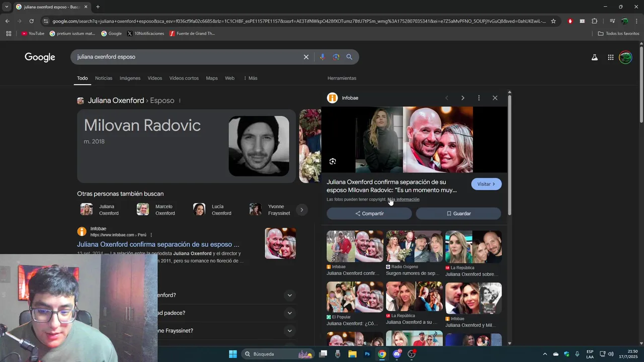
Task: Click the Visitar button
Action: [x=487, y=184]
